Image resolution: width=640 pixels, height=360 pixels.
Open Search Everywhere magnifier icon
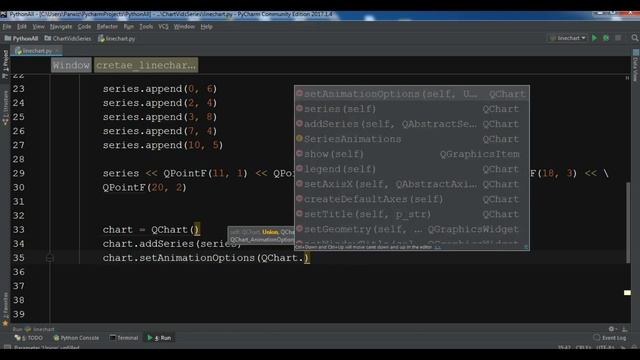pyautogui.click(x=635, y=38)
